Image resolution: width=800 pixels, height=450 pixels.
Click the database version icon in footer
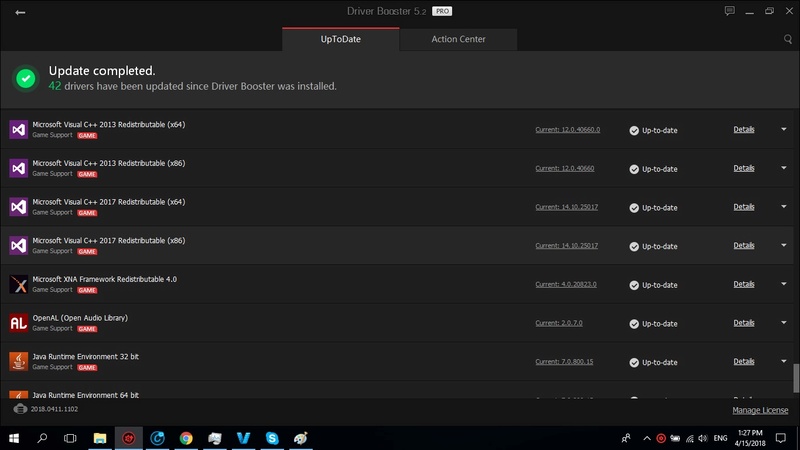[x=20, y=409]
